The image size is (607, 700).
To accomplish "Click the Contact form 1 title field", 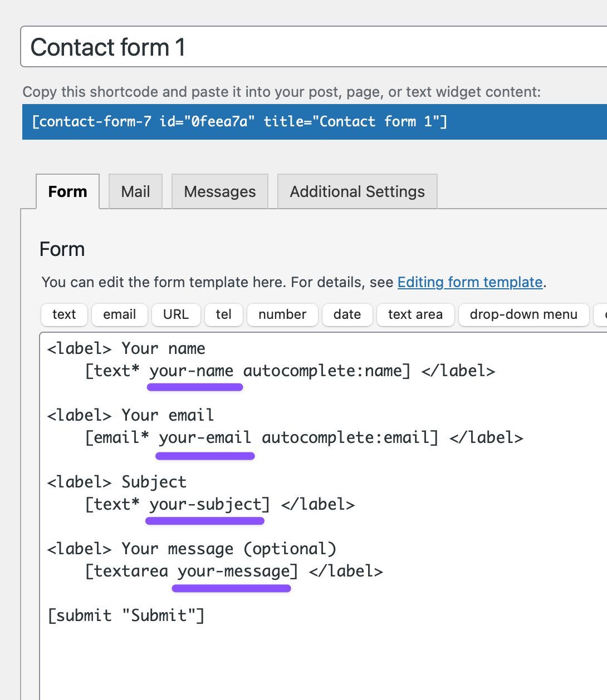I will (x=314, y=47).
